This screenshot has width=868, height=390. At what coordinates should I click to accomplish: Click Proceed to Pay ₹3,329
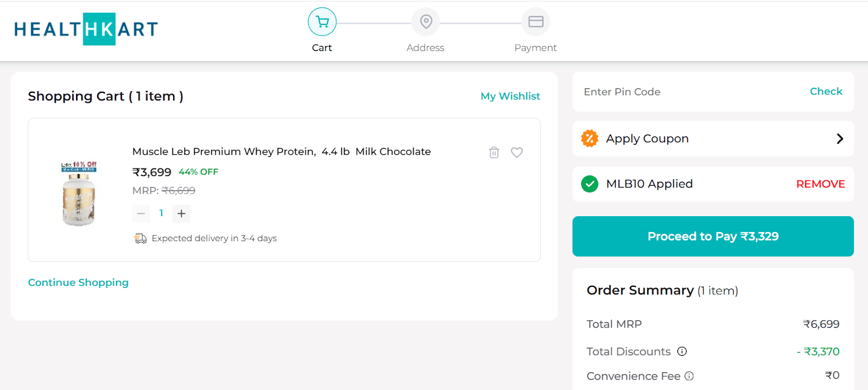point(712,236)
